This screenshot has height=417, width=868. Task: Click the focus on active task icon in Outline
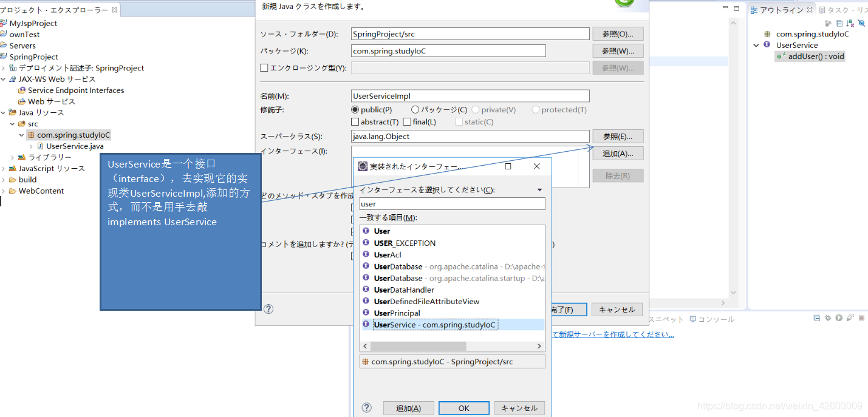click(828, 23)
